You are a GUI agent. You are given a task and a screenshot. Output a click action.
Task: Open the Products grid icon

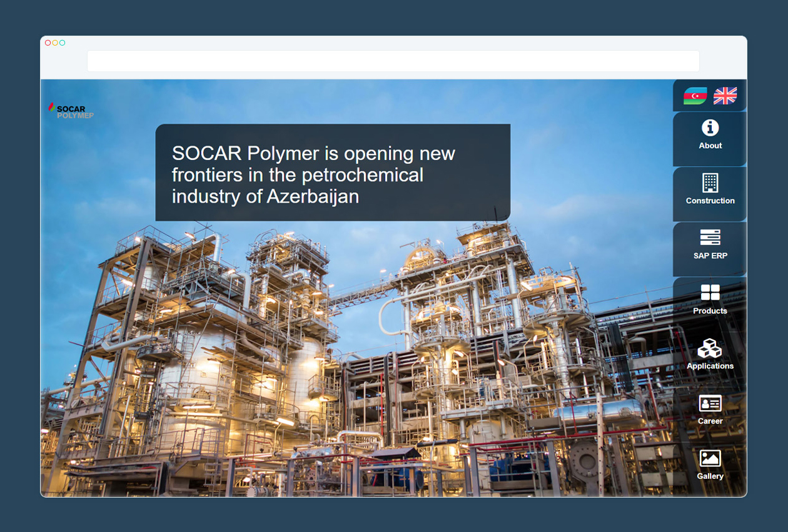point(710,293)
